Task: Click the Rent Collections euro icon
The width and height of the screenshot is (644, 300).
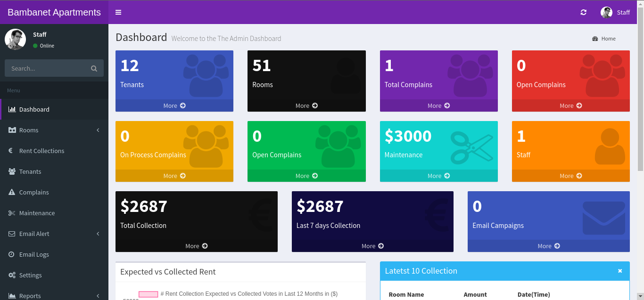Action: click(x=11, y=151)
